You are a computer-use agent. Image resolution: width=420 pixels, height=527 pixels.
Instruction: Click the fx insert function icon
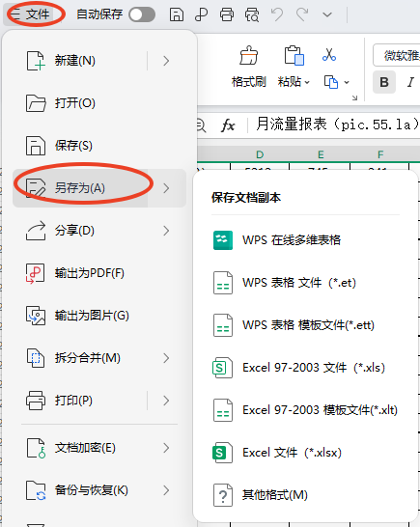point(228,125)
